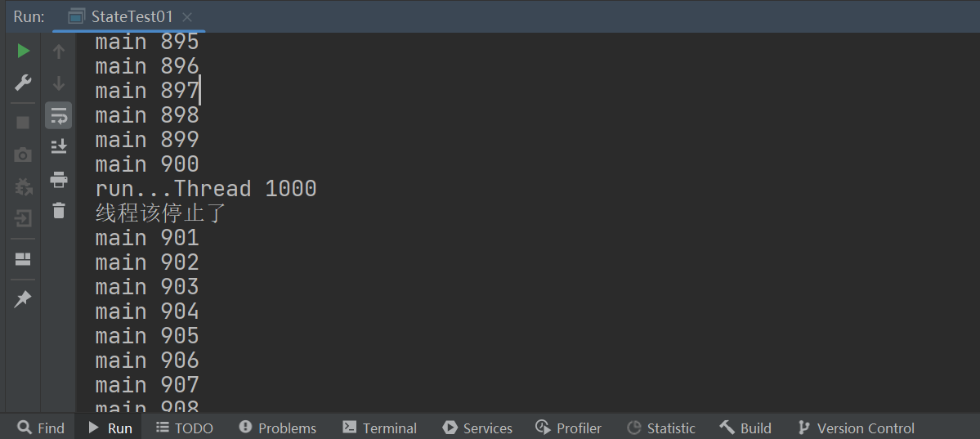Click the Stop process square icon
The image size is (980, 439).
pyautogui.click(x=23, y=122)
